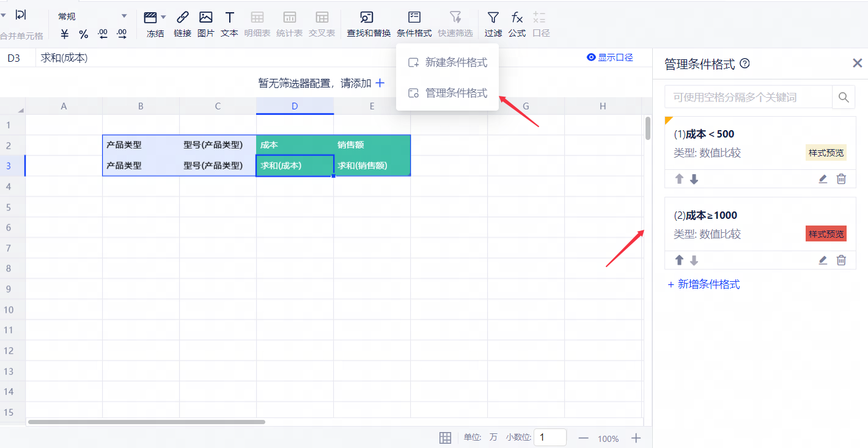Click the 新增条件格式 link

tap(704, 284)
